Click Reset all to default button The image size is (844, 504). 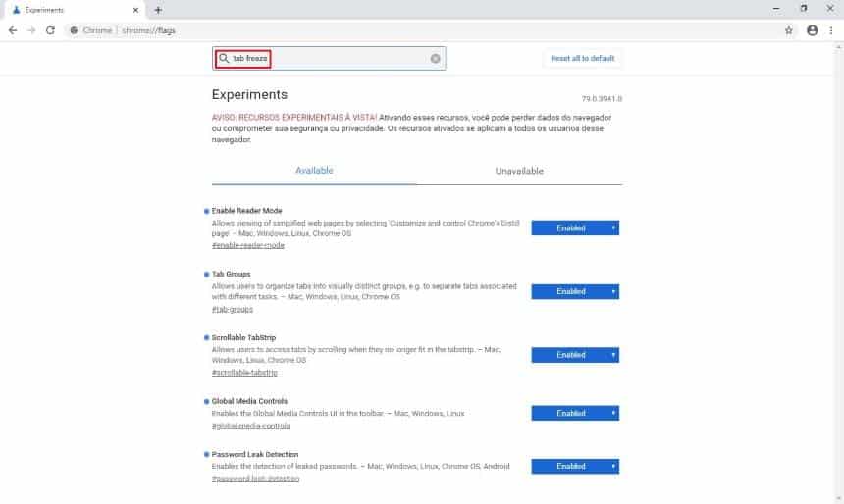point(582,58)
